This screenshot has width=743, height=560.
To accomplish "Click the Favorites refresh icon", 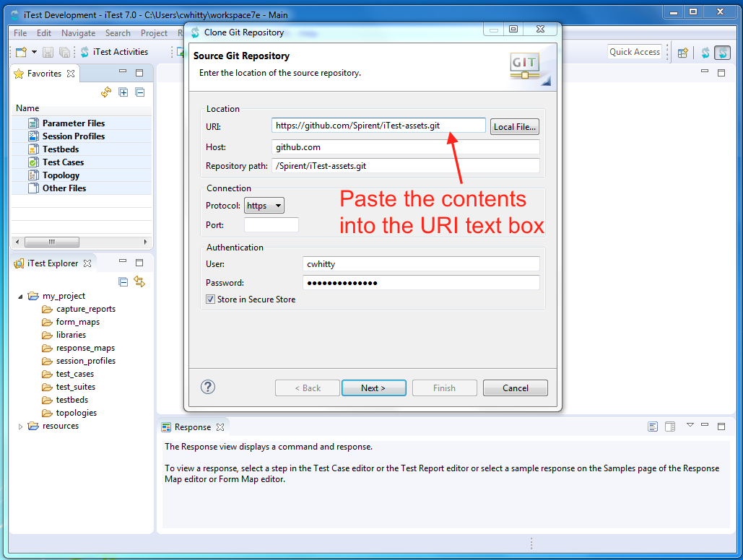I will (106, 92).
